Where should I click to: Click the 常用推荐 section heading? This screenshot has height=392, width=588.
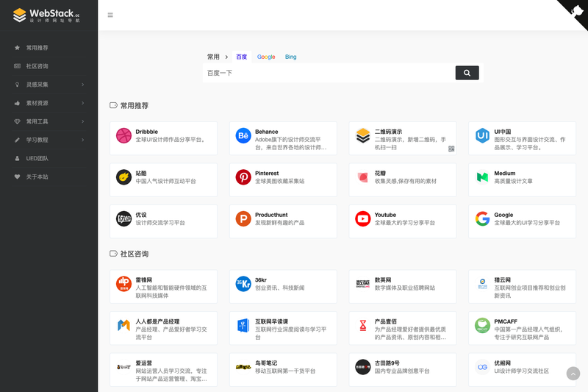pos(135,106)
